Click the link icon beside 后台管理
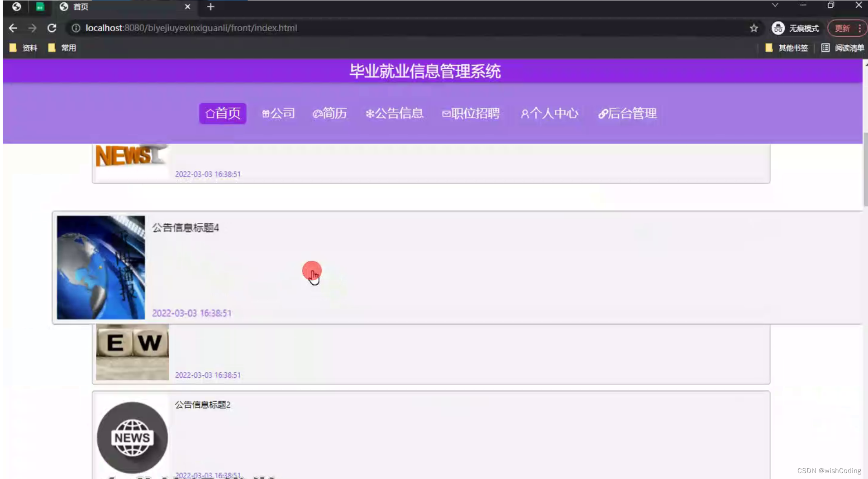The image size is (868, 479). coord(602,114)
